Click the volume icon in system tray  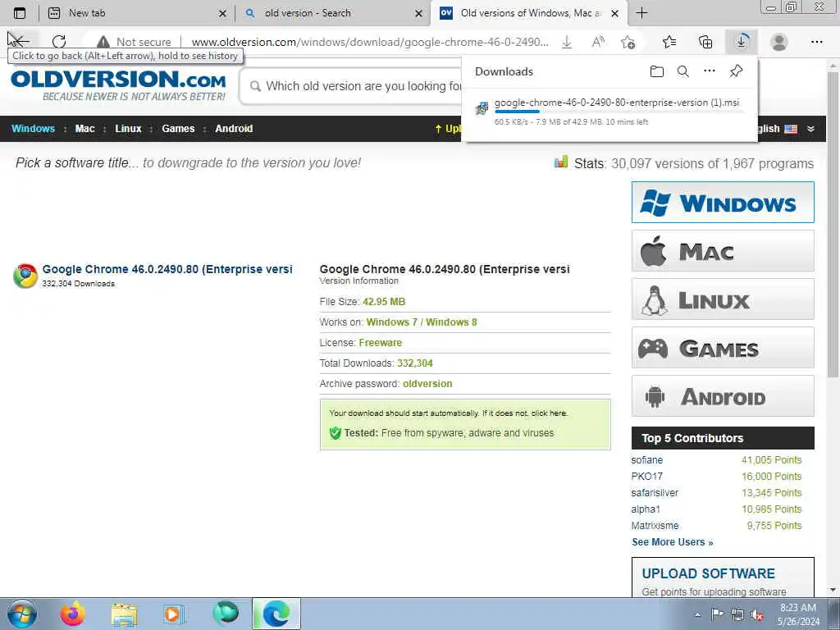(757, 615)
